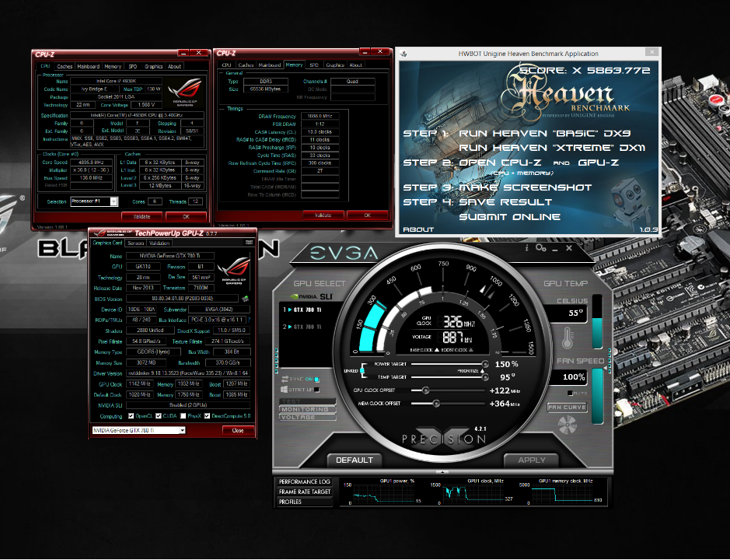The width and height of the screenshot is (730, 560).
Task: Click the Temp Target slider handle
Action: (485, 377)
